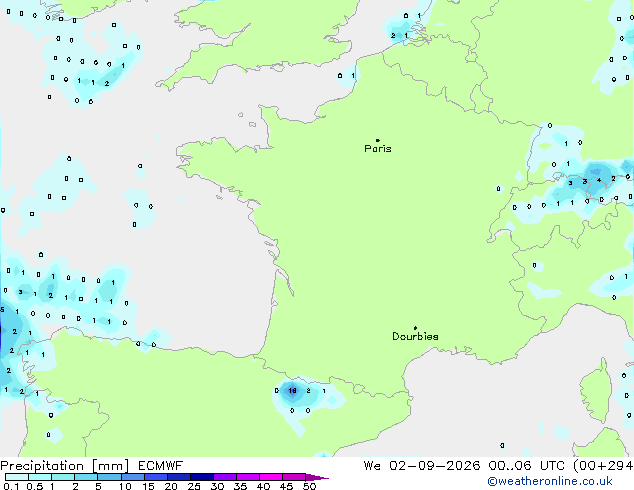Pick the lightest 0.1–0.5 mm legend swatch

coord(17,477)
